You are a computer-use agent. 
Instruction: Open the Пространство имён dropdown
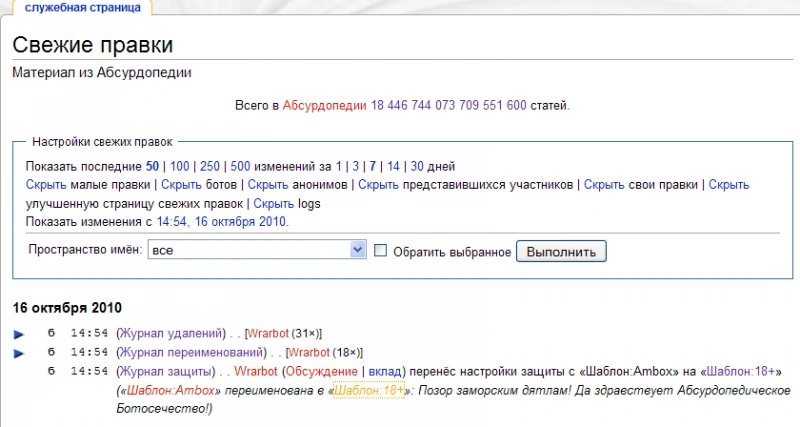point(257,250)
